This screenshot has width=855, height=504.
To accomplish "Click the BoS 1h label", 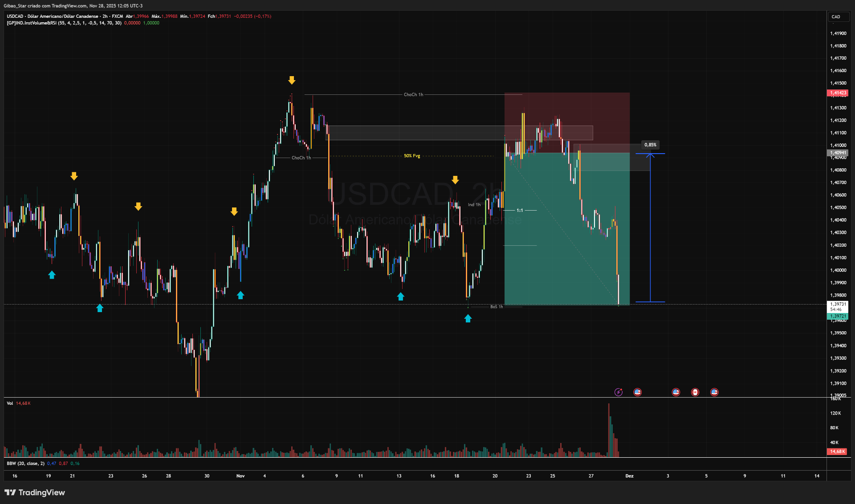I will [497, 307].
